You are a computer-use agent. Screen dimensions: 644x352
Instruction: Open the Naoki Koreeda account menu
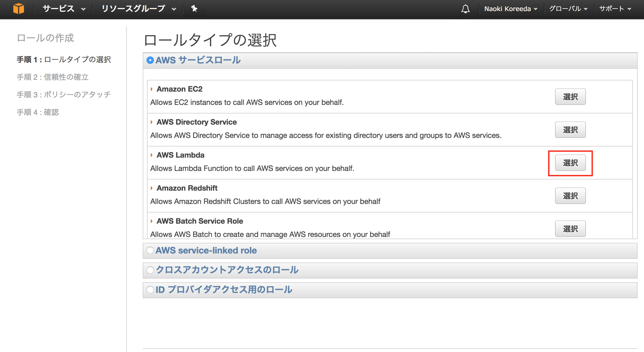[511, 9]
